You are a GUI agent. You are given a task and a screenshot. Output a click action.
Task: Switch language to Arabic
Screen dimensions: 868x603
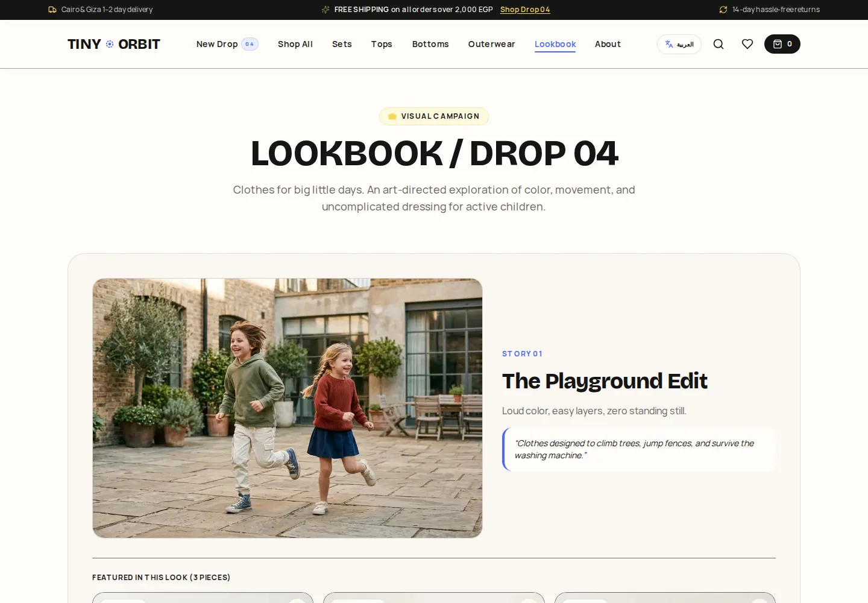(679, 44)
